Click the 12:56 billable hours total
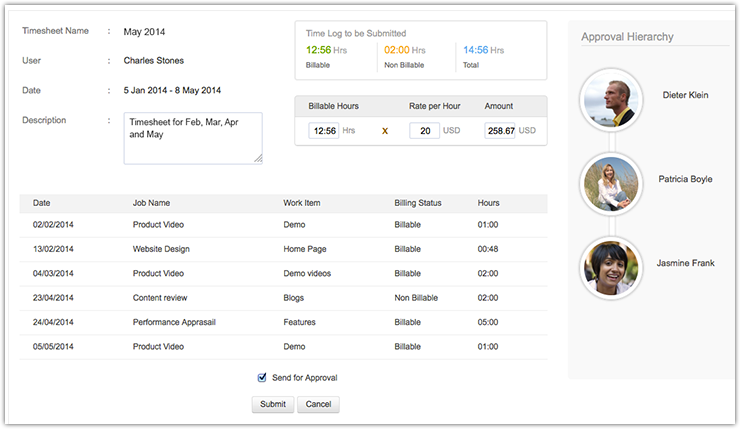This screenshot has height=429, width=740. pos(318,50)
